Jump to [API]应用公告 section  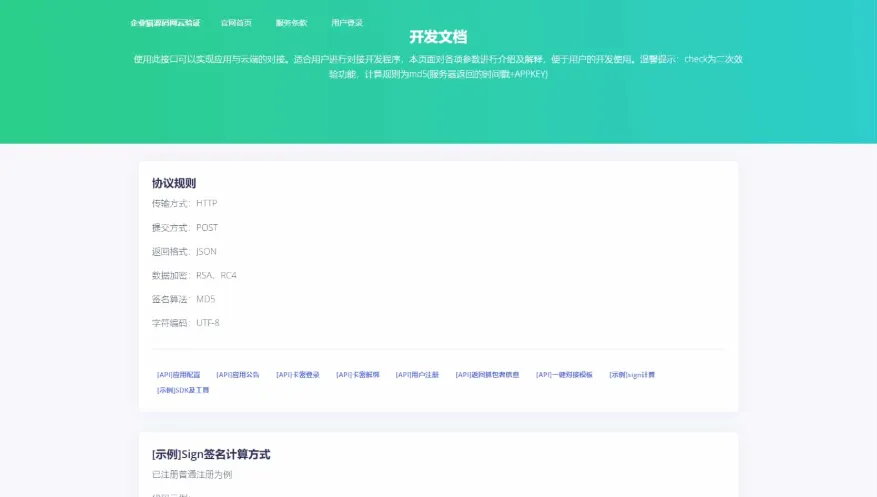pyautogui.click(x=238, y=375)
